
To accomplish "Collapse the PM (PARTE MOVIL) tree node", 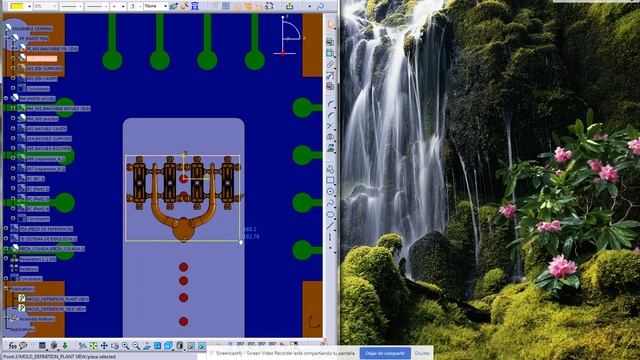I will (6, 98).
